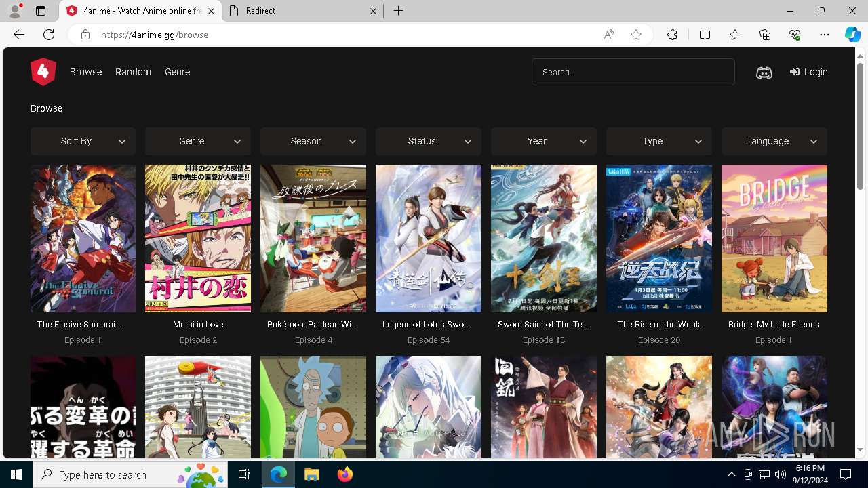
Task: Switch to the 4anime tab
Action: [x=140, y=11]
